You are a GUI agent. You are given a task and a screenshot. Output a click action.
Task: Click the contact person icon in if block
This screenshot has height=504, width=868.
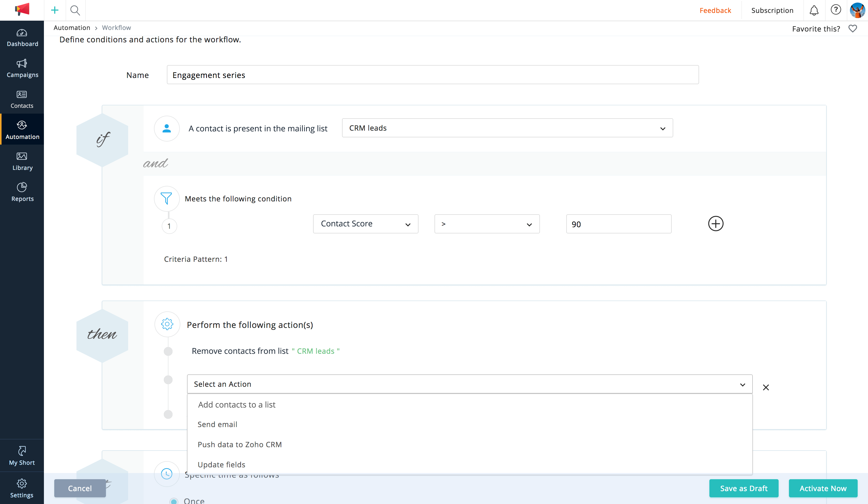167,128
